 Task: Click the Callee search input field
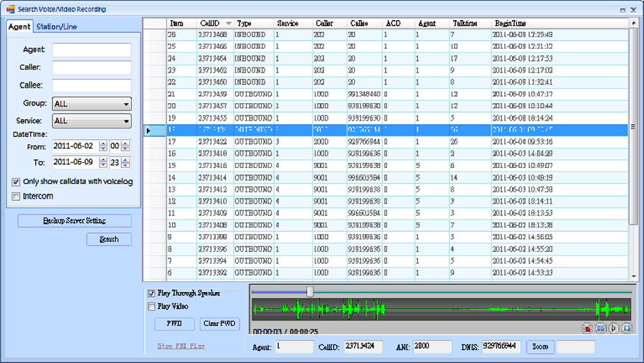click(x=92, y=85)
